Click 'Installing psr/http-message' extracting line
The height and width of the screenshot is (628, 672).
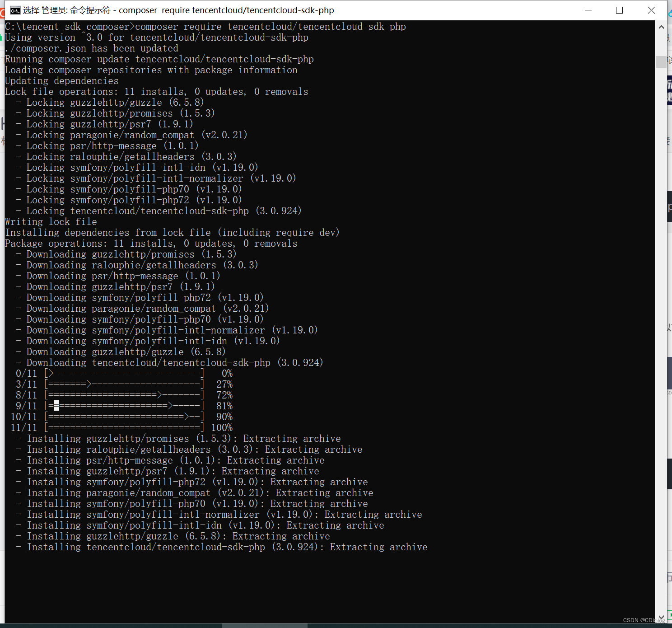170,460
